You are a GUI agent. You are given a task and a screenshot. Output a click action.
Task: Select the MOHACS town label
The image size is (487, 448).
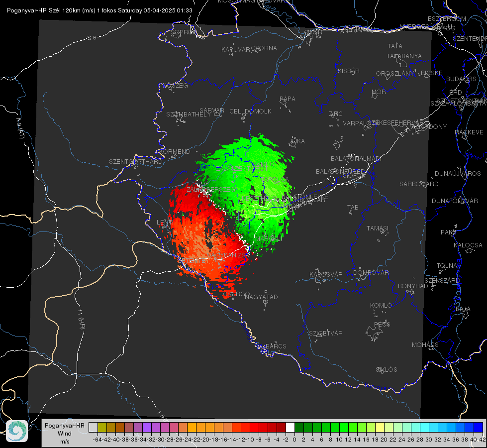[425, 345]
